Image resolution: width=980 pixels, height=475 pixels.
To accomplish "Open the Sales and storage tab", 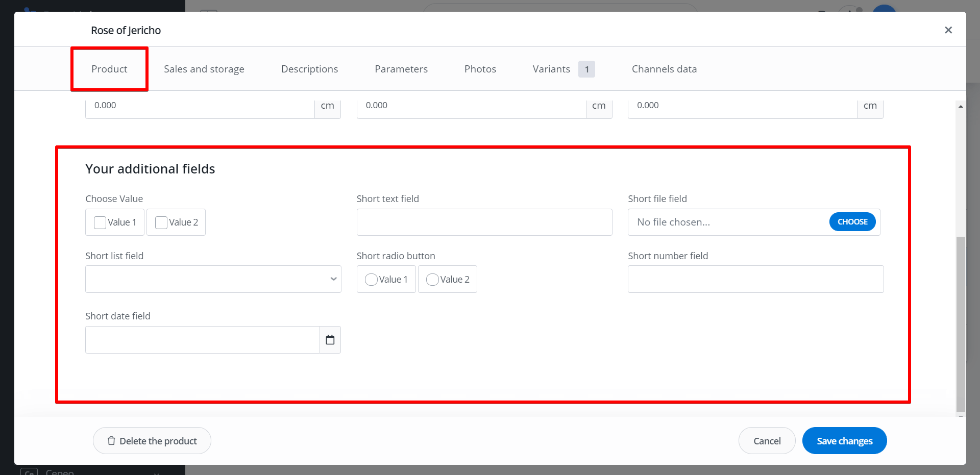I will 204,69.
